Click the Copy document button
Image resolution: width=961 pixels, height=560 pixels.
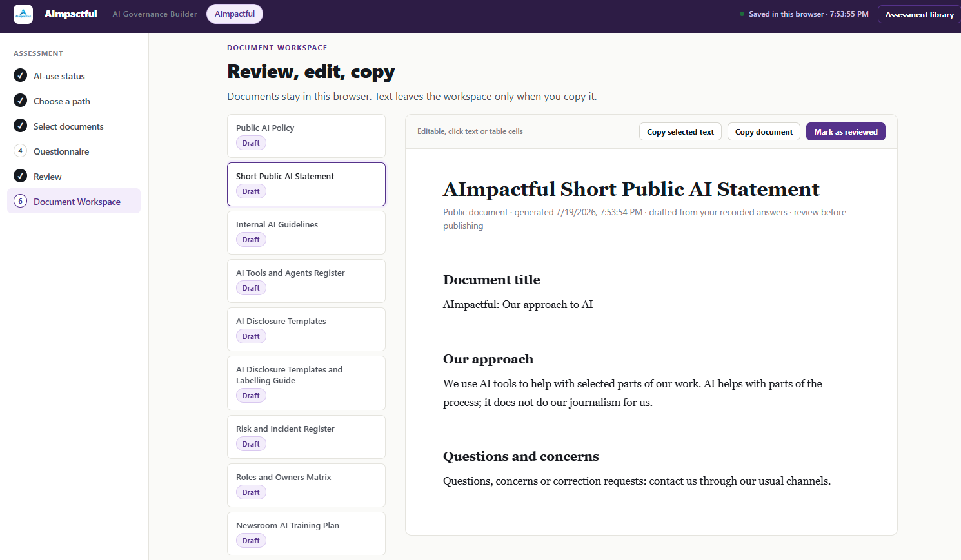[764, 131]
